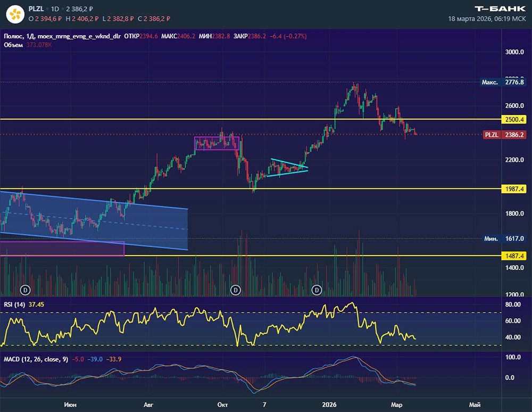
Task: Click the МИН 2382.8 legend value
Action: click(x=214, y=36)
